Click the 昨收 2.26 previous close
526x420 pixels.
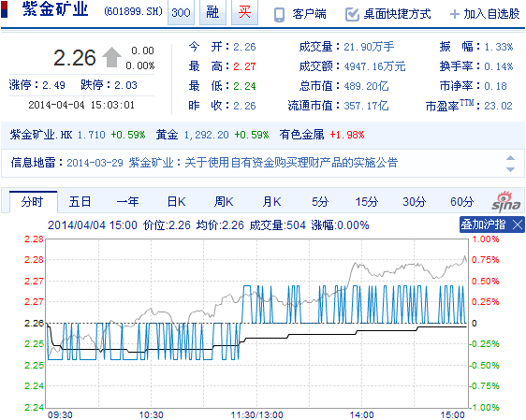244,106
